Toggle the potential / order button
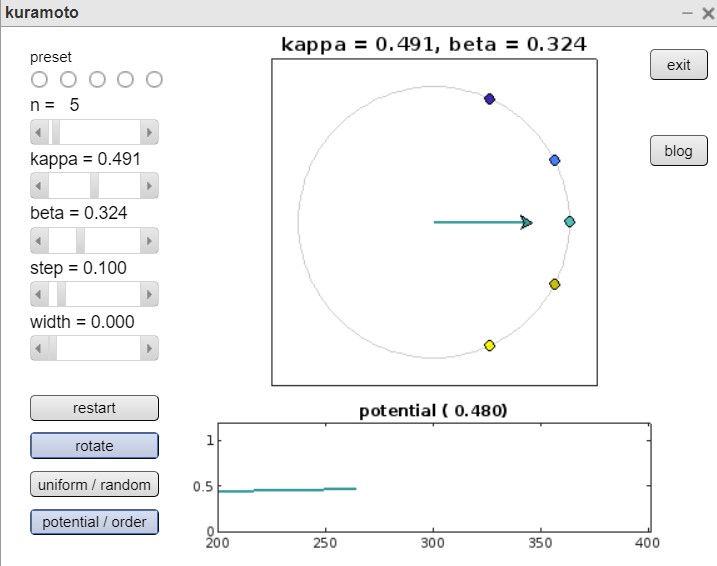 [94, 522]
